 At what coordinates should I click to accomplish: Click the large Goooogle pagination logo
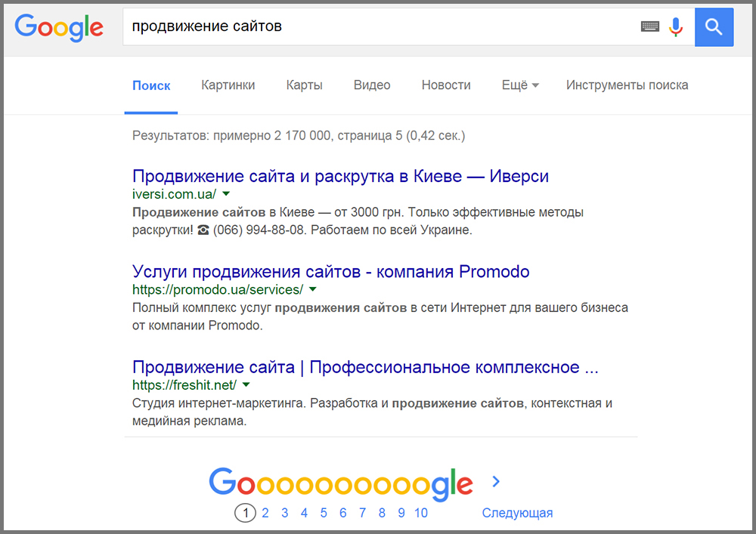tap(340, 483)
